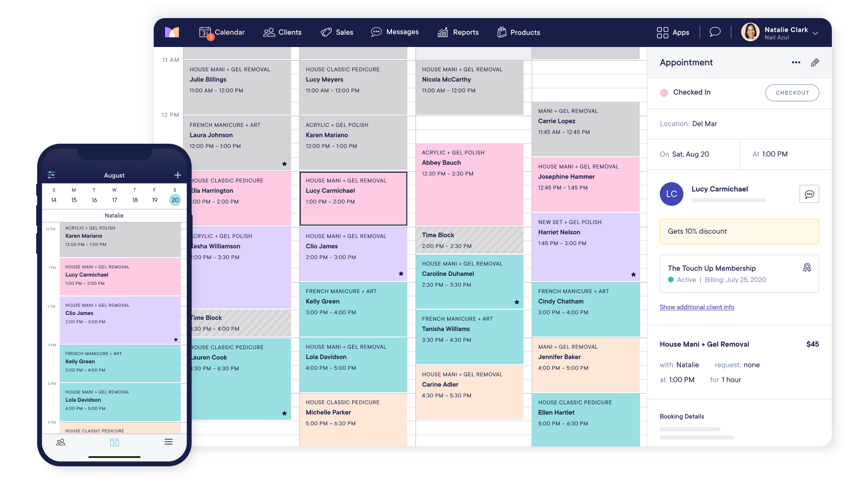The width and height of the screenshot is (868, 488).
Task: Select day 17 on phone calendar
Action: coord(114,200)
